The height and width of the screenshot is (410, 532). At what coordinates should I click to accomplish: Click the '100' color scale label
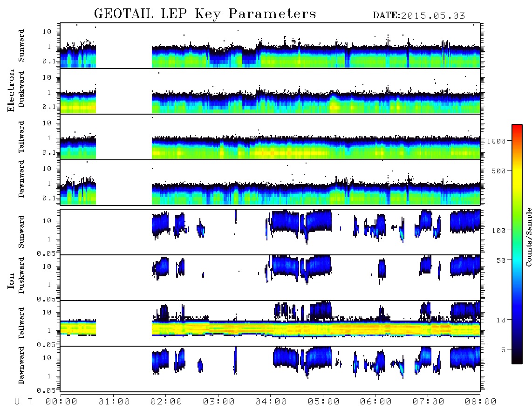click(499, 231)
